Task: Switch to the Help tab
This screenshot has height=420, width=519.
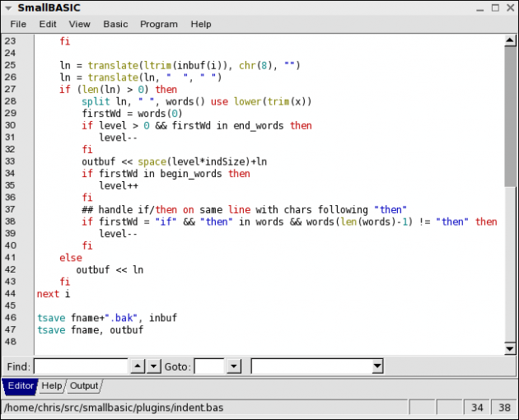Action: click(x=52, y=386)
